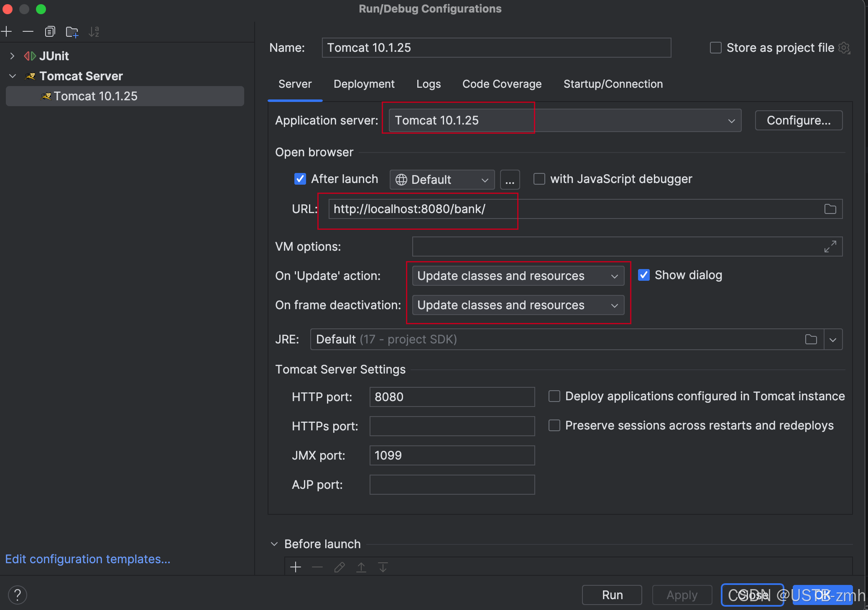The width and height of the screenshot is (868, 610).
Task: Click the AJP port field
Action: point(452,485)
